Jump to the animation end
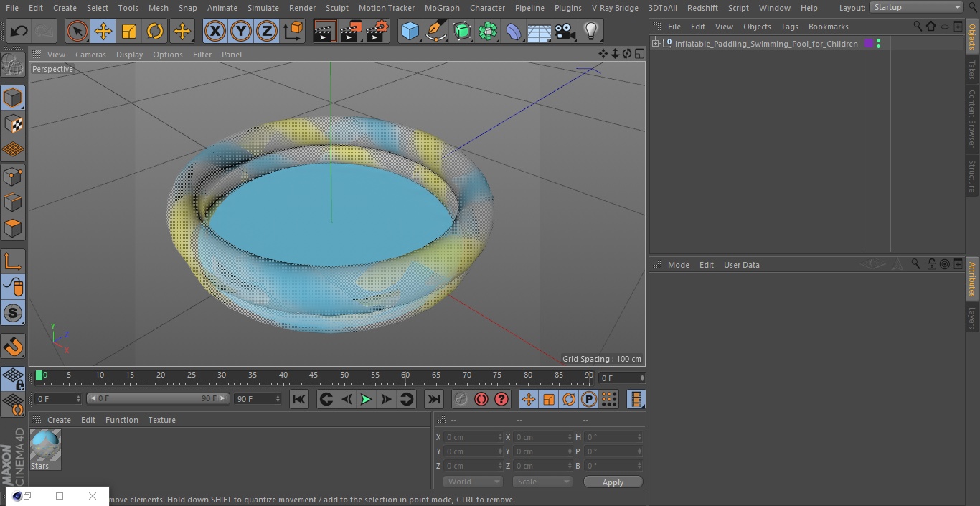This screenshot has height=506, width=980. (x=434, y=399)
